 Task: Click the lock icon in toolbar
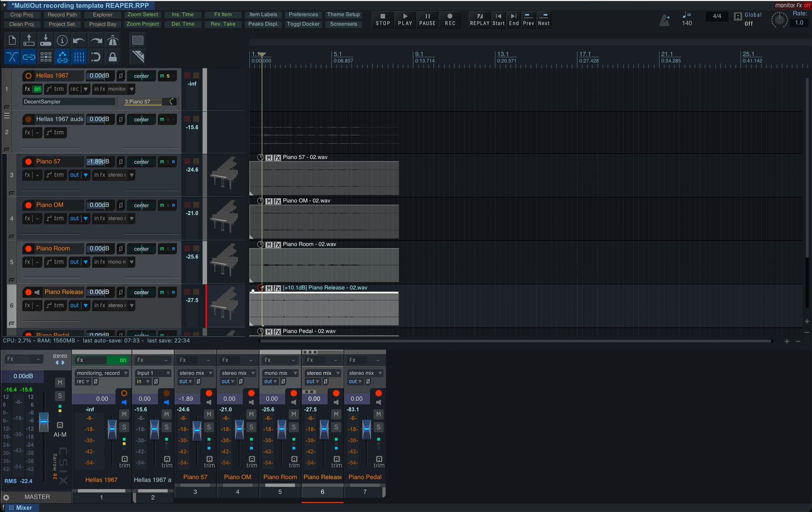tap(112, 57)
